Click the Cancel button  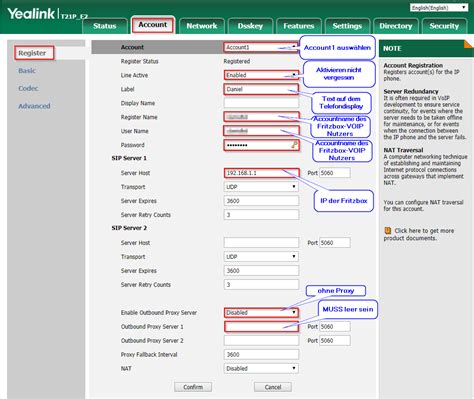point(273,387)
